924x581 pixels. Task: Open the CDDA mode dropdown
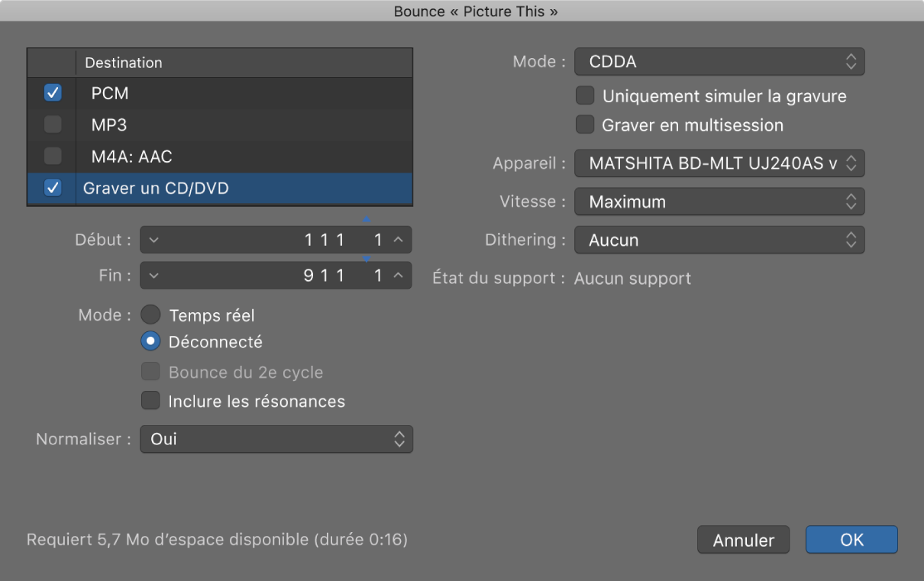(719, 62)
